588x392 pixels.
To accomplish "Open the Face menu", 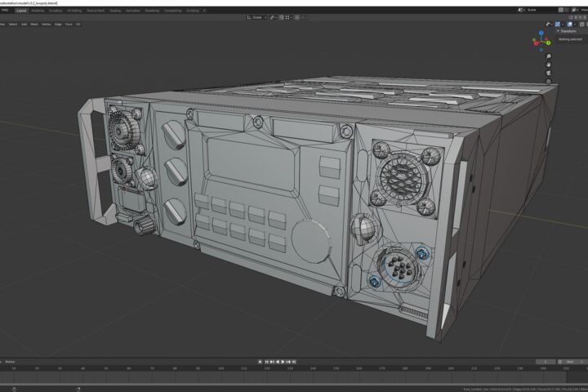I will (x=69, y=24).
